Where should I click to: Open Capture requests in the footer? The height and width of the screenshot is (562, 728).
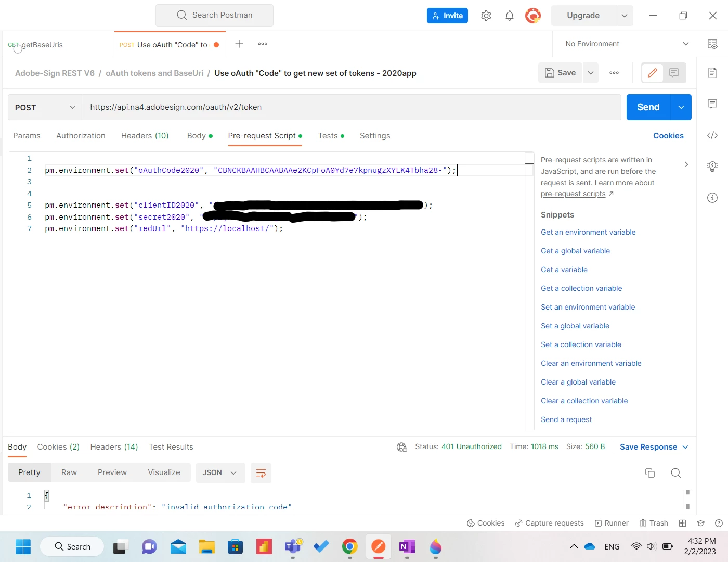[549, 523]
